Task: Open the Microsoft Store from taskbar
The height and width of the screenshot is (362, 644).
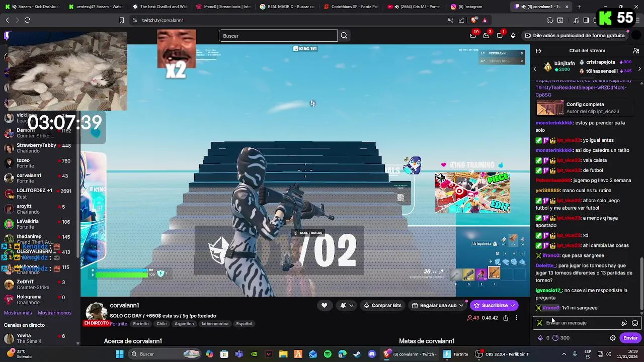Action: click(224, 354)
